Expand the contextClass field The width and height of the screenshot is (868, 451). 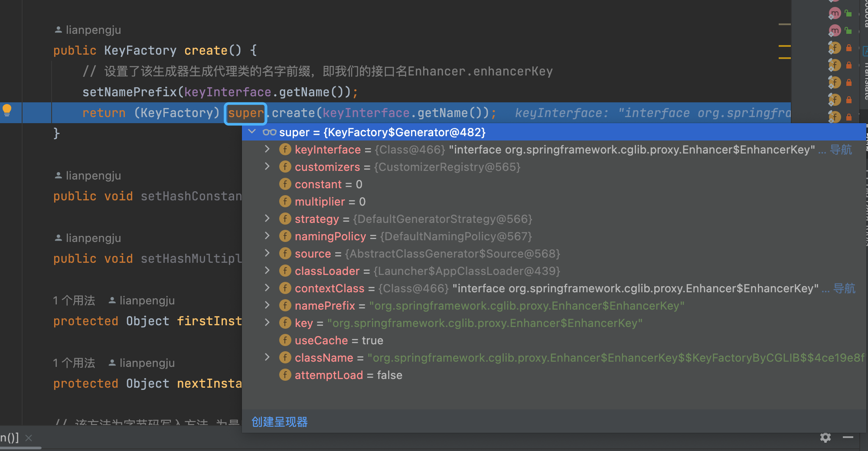point(267,288)
